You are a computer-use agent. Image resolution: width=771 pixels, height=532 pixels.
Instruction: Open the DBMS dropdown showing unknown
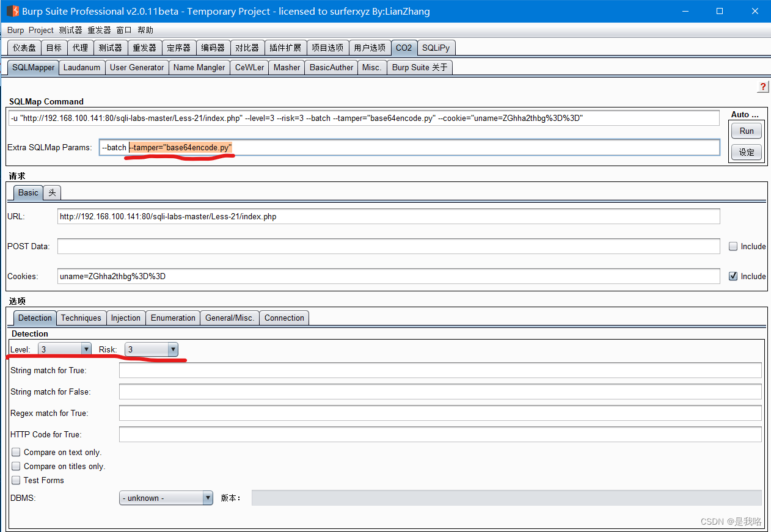[207, 497]
